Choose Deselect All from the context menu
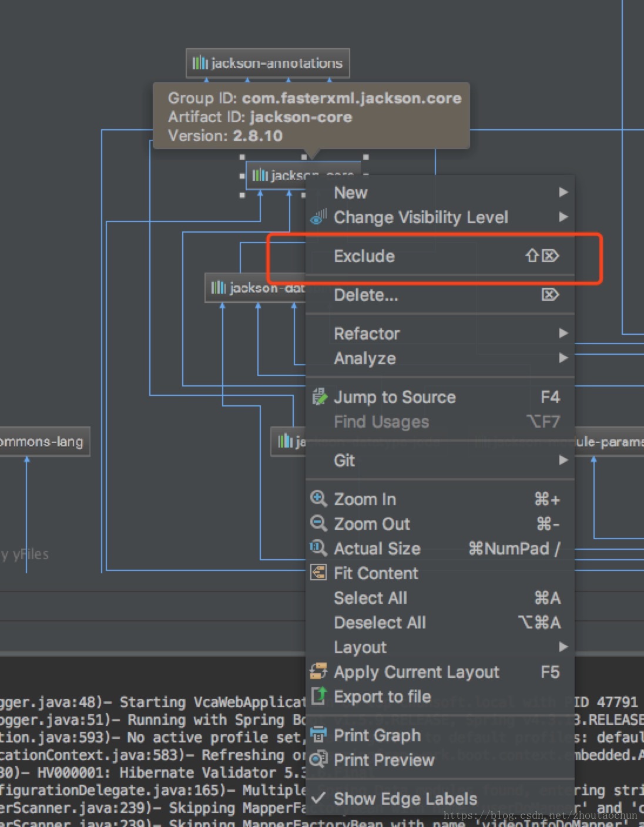644x827 pixels. click(x=440, y=623)
